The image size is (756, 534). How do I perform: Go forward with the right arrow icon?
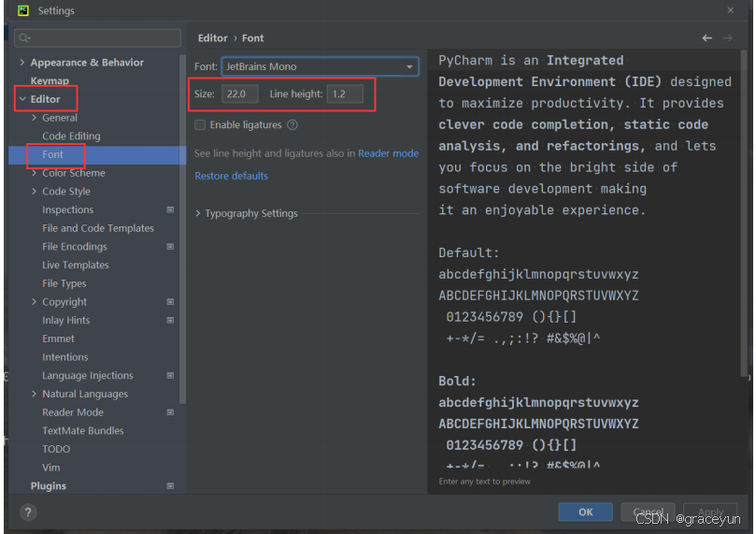pos(728,38)
